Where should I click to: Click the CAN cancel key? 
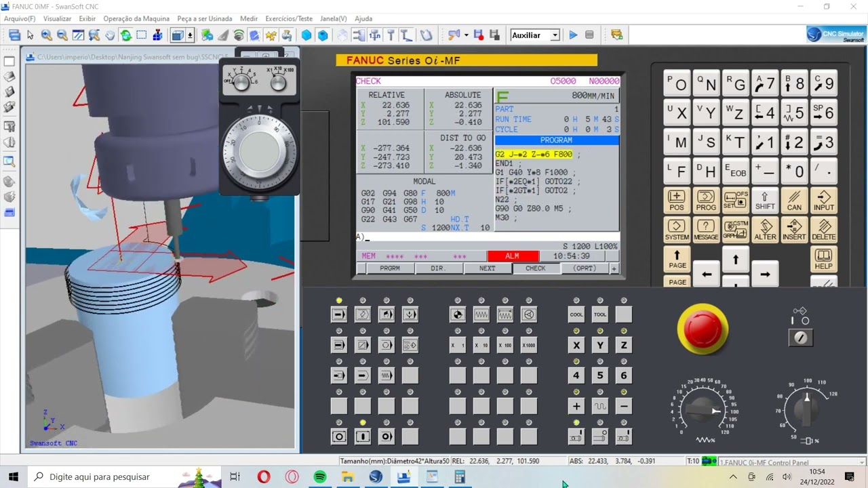794,200
